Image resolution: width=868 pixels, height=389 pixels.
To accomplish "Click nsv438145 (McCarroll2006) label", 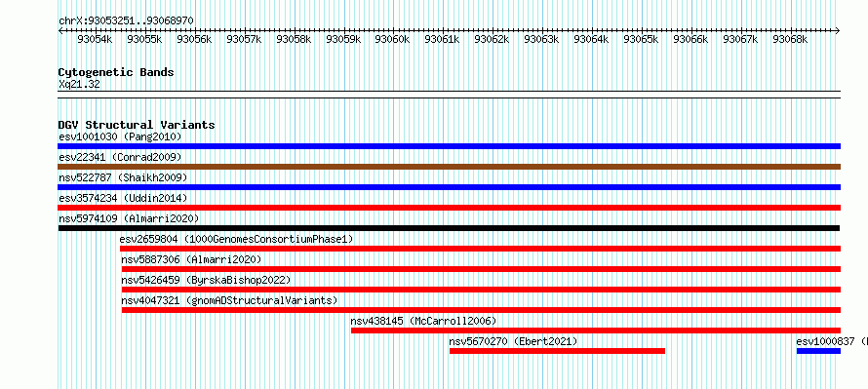I will tap(423, 321).
